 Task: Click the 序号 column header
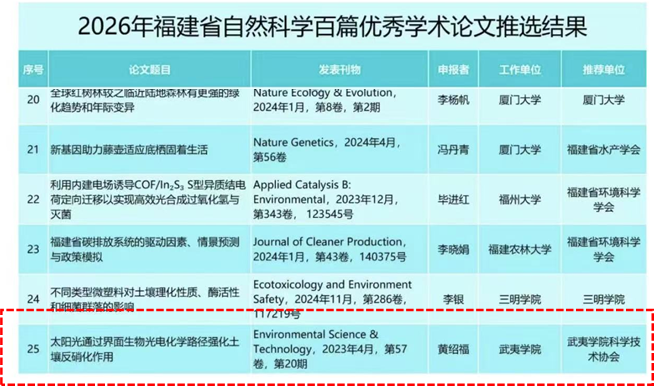pos(33,69)
